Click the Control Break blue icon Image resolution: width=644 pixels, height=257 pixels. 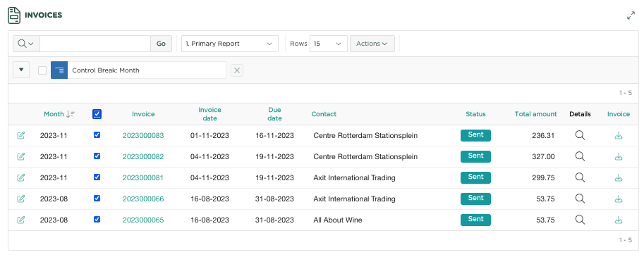tap(59, 70)
